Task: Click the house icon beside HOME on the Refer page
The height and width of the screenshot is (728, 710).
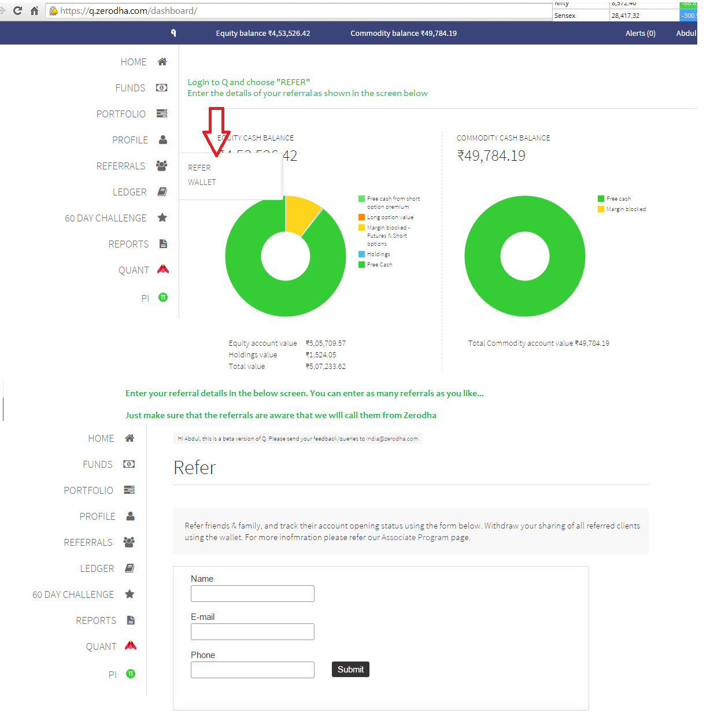Action: [130, 438]
